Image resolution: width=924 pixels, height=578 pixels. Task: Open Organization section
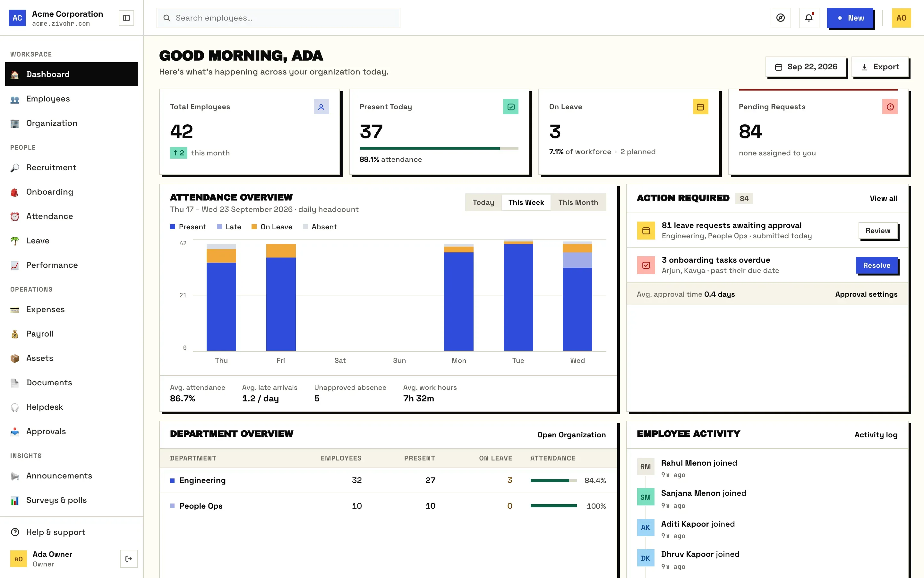[x=72, y=123]
